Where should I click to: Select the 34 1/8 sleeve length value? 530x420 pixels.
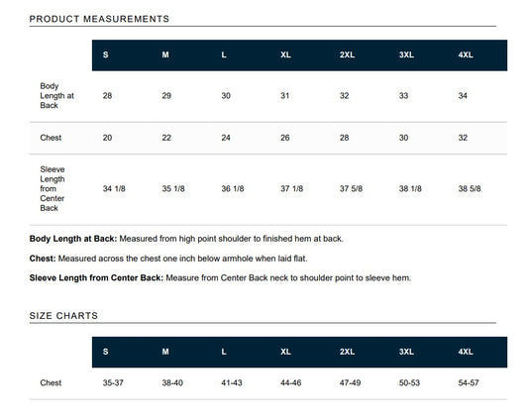[x=114, y=188]
